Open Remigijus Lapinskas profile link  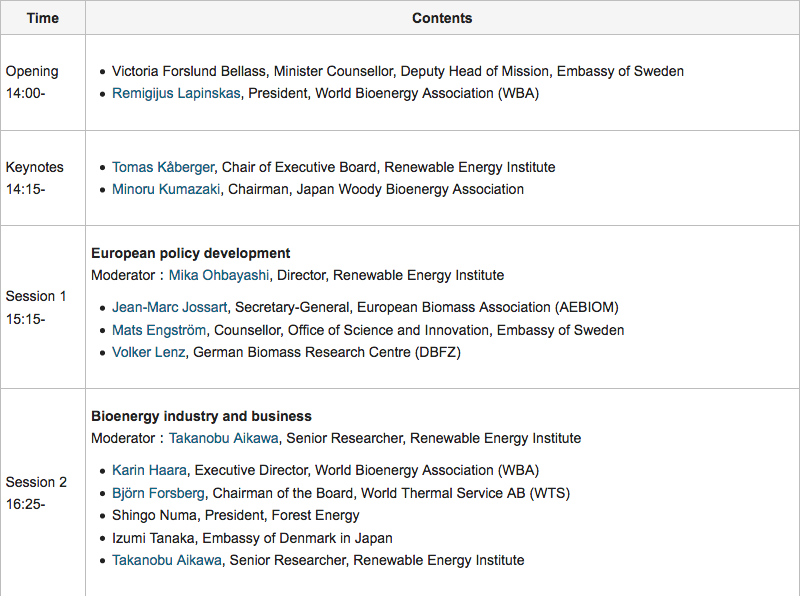point(176,93)
